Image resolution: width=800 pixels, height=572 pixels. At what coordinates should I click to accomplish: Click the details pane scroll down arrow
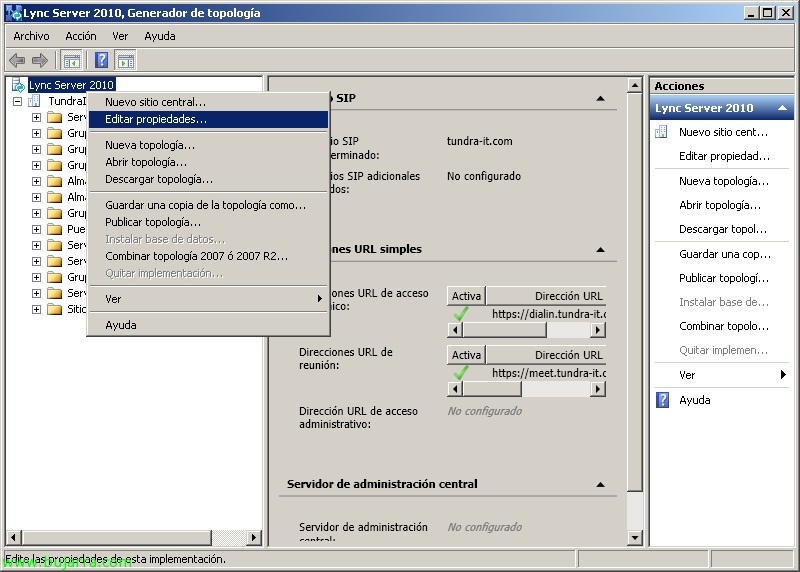[635, 537]
